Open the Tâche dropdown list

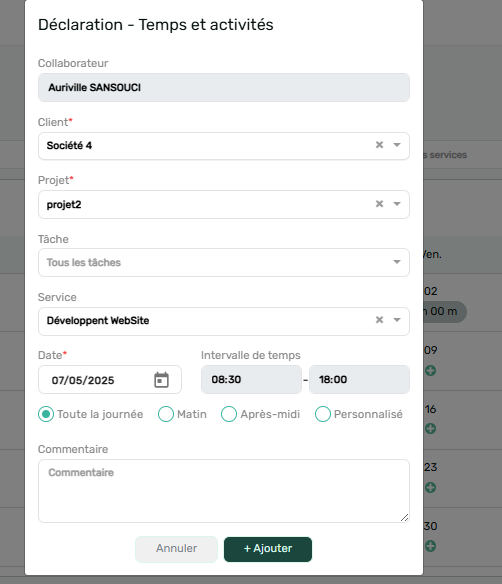coord(224,263)
